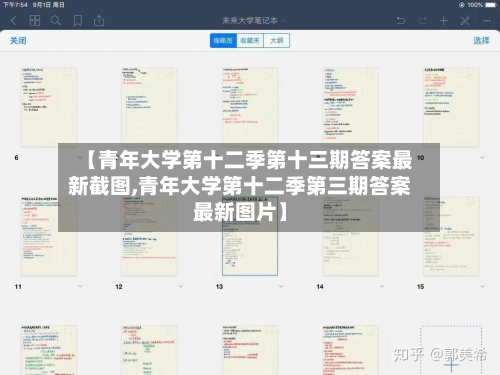This screenshot has width=500, height=375.
Task: Toggle bookmark corner on page 9 thumbnail
Action: (x=371, y=72)
